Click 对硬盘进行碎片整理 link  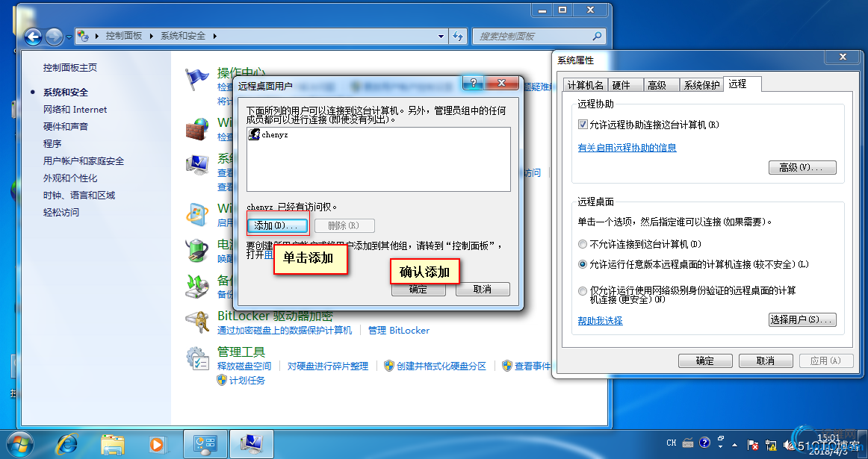click(x=328, y=366)
